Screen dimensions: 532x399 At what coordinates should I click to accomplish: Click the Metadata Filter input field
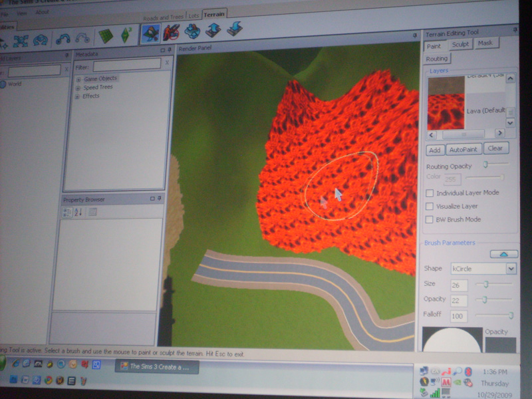[x=126, y=65]
